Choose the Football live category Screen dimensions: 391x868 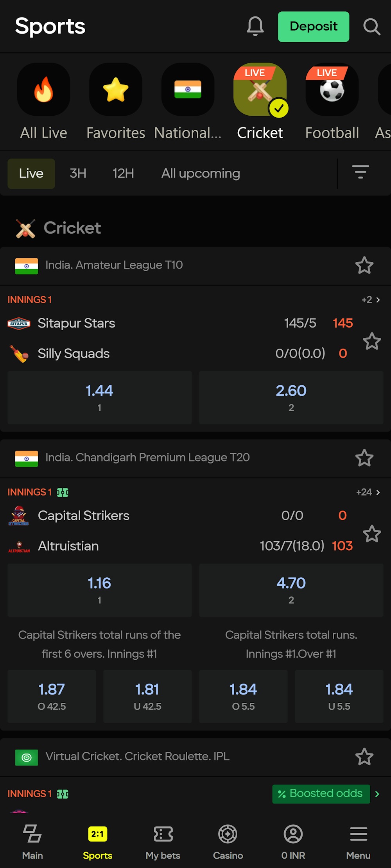pos(332,90)
